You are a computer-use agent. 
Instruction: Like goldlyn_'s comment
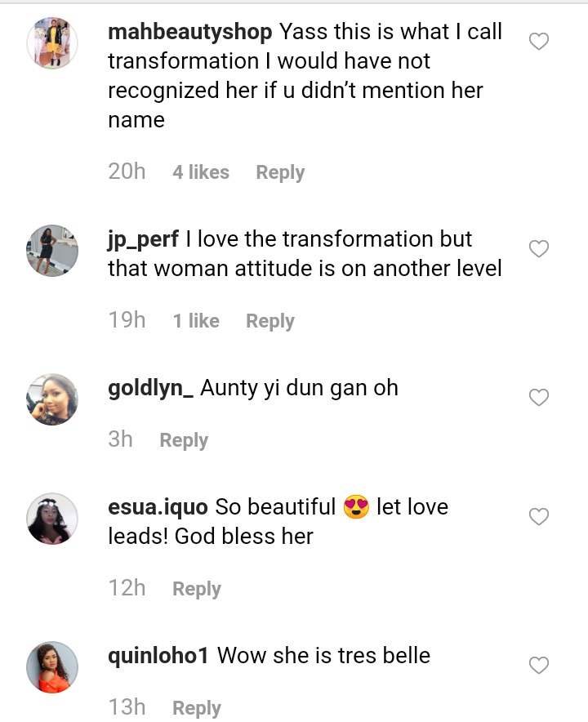tap(539, 398)
